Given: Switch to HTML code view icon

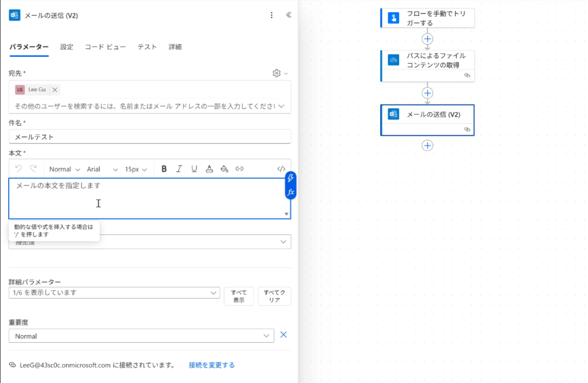Looking at the screenshot, I should click(281, 169).
